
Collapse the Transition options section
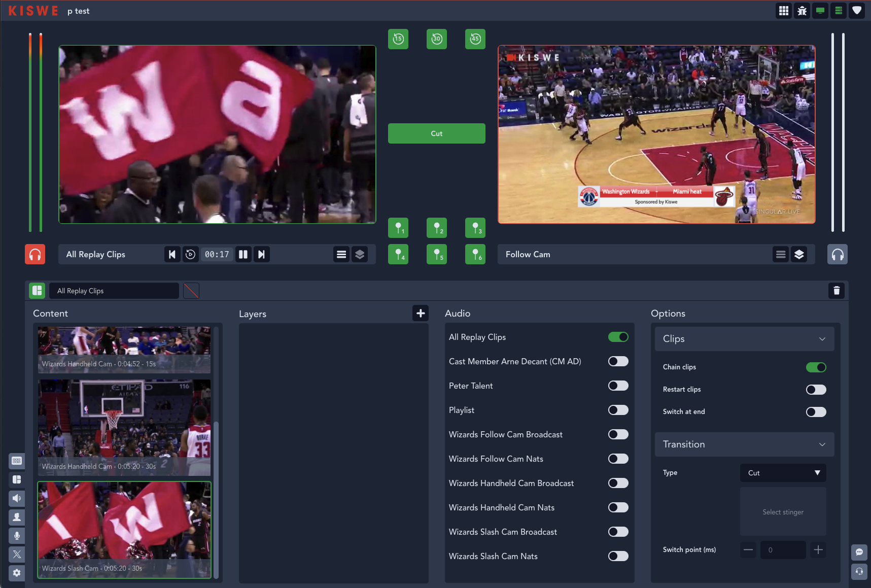click(745, 444)
